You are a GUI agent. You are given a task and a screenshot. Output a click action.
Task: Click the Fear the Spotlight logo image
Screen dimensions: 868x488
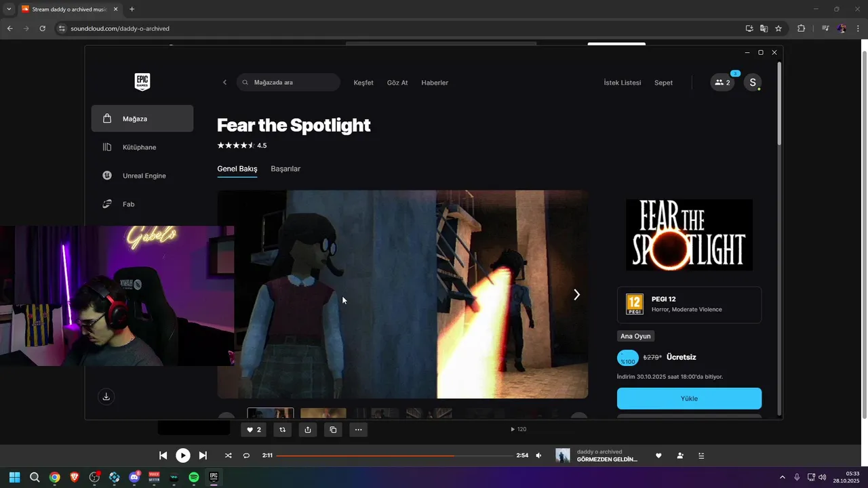(689, 235)
